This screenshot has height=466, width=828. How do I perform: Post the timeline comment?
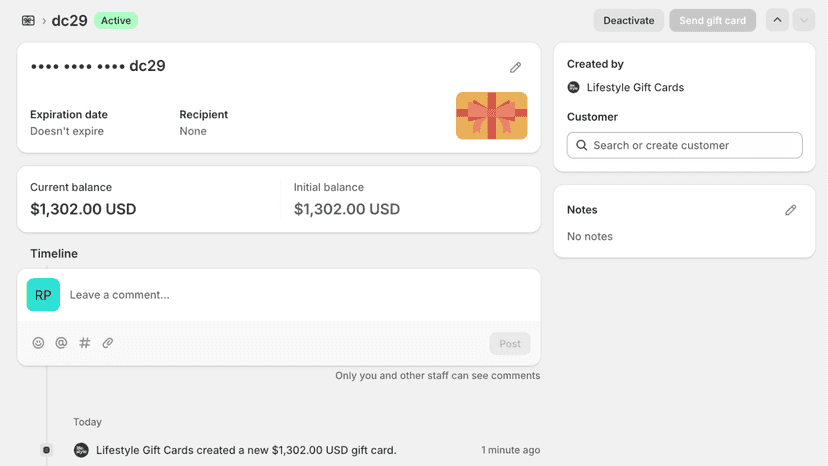pyautogui.click(x=510, y=343)
